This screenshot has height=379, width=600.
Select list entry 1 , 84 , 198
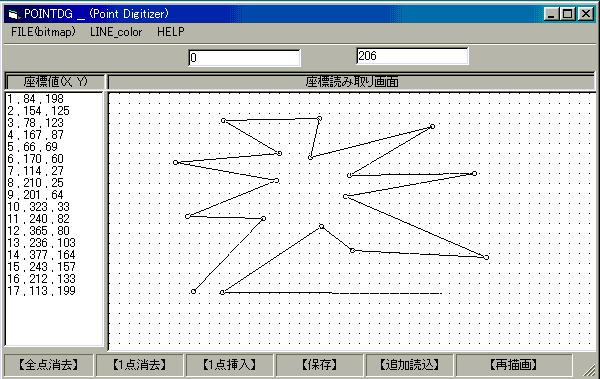35,99
